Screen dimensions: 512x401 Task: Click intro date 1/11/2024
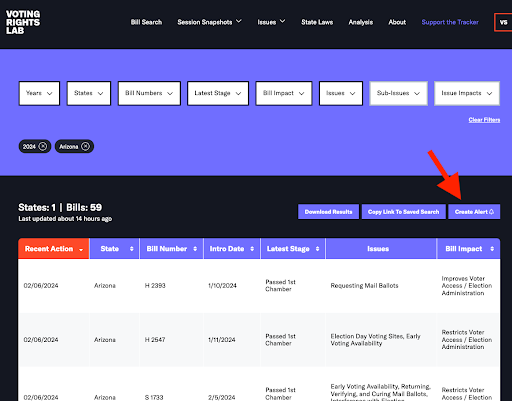click(221, 340)
